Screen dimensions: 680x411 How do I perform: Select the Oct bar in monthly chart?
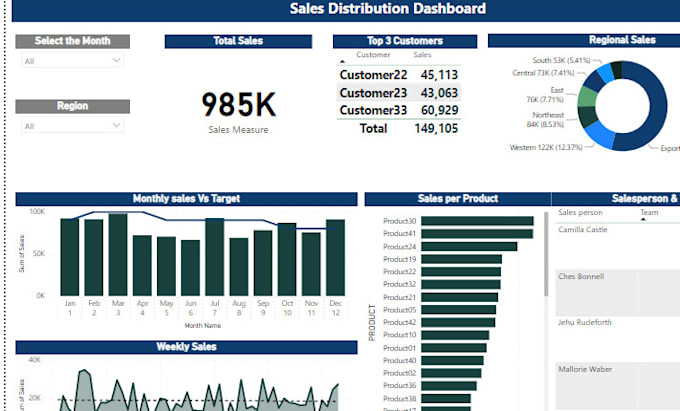click(x=287, y=259)
